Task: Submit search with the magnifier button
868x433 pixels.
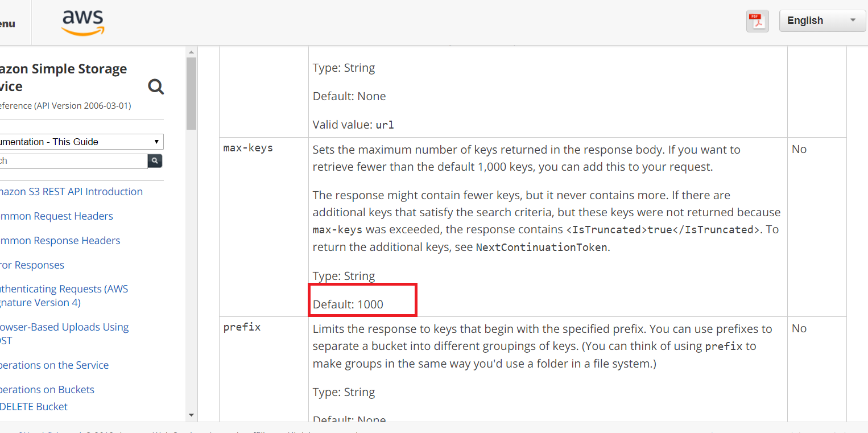Action: click(x=154, y=160)
